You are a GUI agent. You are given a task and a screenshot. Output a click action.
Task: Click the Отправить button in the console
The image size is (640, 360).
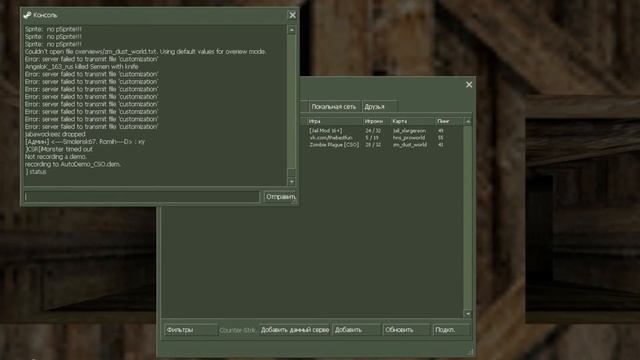tap(280, 197)
